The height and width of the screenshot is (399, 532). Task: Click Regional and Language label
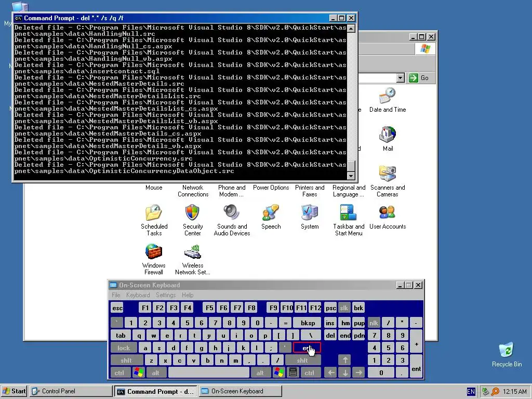click(x=349, y=191)
